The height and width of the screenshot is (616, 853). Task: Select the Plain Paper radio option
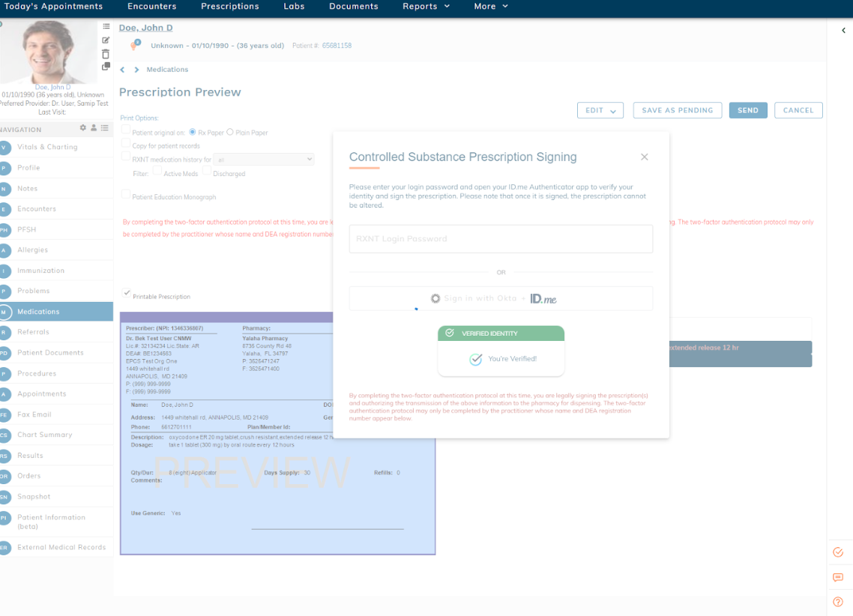[230, 132]
